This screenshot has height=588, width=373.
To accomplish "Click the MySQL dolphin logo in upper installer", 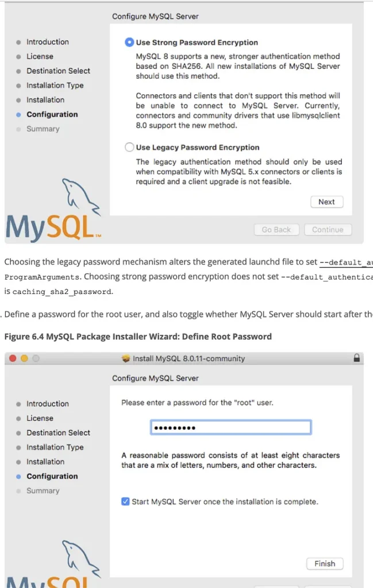I will [53, 210].
